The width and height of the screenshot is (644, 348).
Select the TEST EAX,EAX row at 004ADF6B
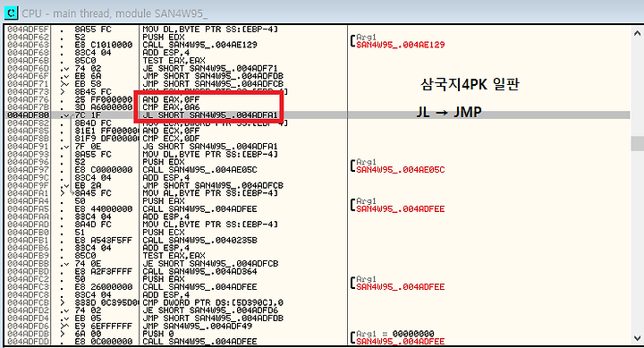point(174,61)
